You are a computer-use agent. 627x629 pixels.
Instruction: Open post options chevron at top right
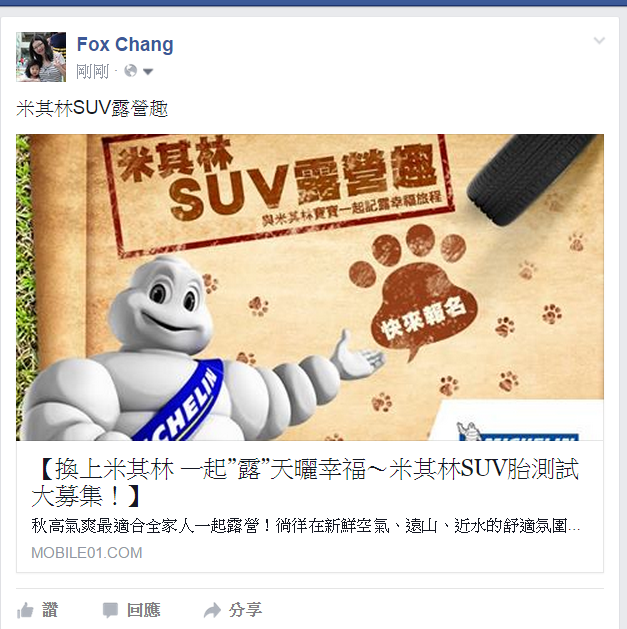coord(599,40)
